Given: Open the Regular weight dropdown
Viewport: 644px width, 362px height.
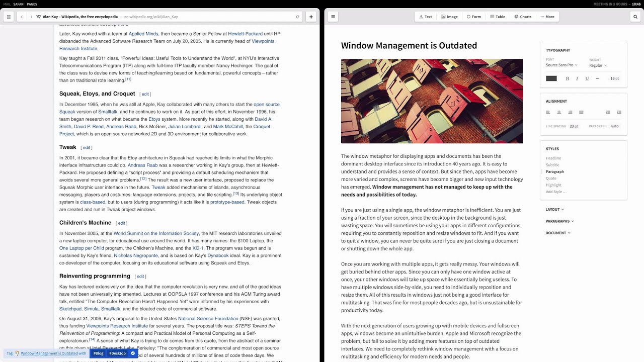Looking at the screenshot, I should click(598, 65).
